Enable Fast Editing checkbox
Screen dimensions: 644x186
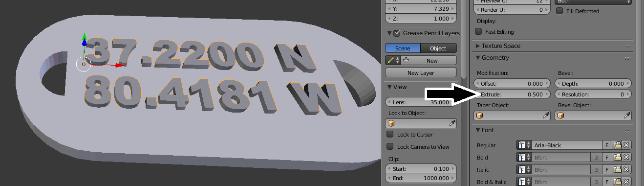(479, 32)
